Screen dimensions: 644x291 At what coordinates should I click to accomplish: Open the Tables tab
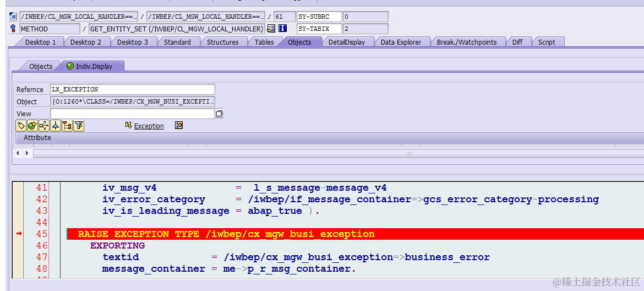click(x=264, y=42)
